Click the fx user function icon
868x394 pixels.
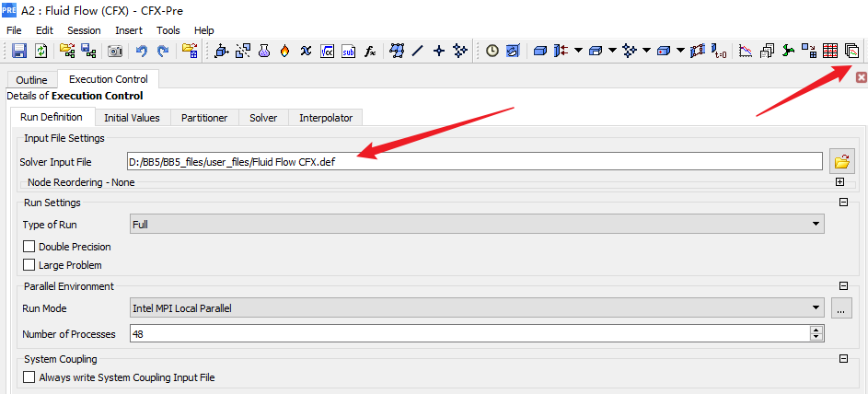click(370, 51)
